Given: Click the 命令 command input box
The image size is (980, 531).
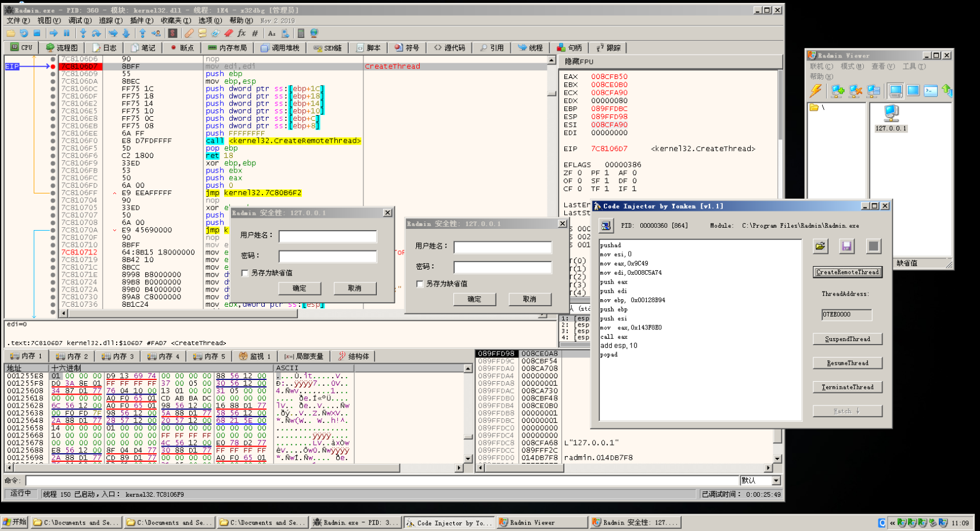Looking at the screenshot, I should (x=382, y=480).
